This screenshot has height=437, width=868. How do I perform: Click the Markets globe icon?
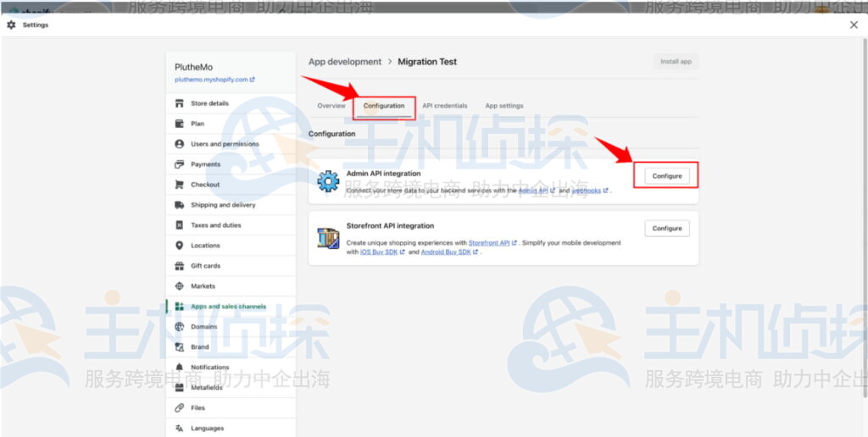coord(179,286)
